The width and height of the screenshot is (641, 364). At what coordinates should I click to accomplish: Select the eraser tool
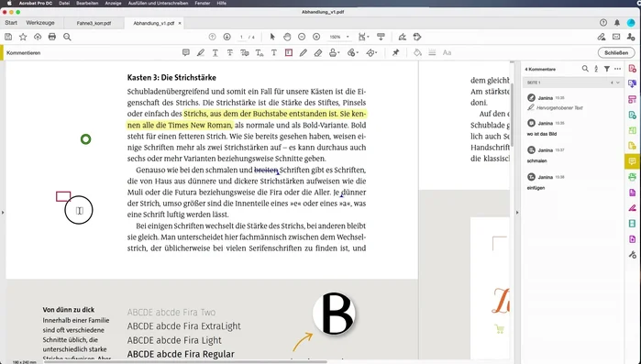pyautogui.click(x=318, y=52)
